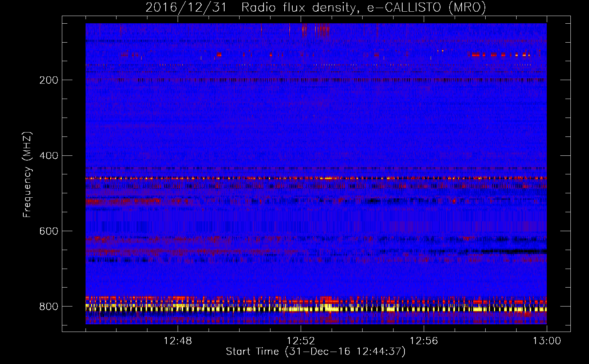Click the 200 frequency tick label

point(49,80)
